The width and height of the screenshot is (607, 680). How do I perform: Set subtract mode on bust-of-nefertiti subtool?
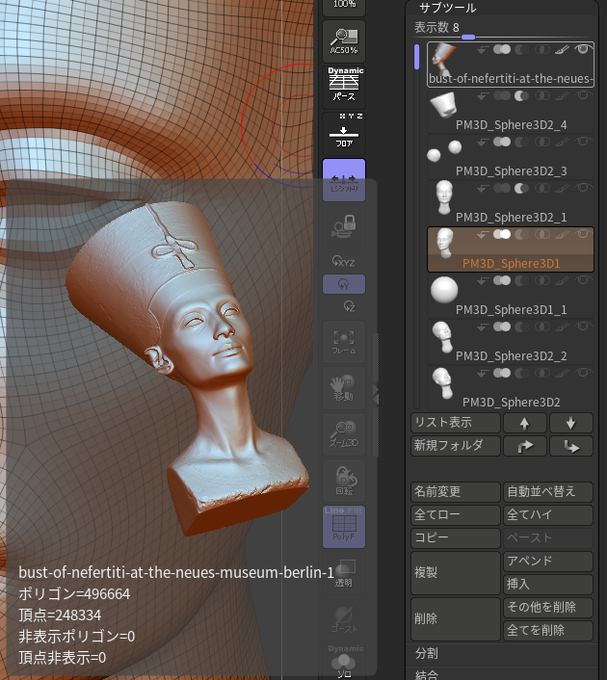coord(522,49)
